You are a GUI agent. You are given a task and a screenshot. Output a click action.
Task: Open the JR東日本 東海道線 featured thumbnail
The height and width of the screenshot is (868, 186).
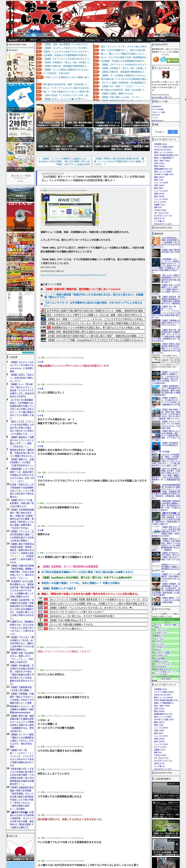(121, 139)
